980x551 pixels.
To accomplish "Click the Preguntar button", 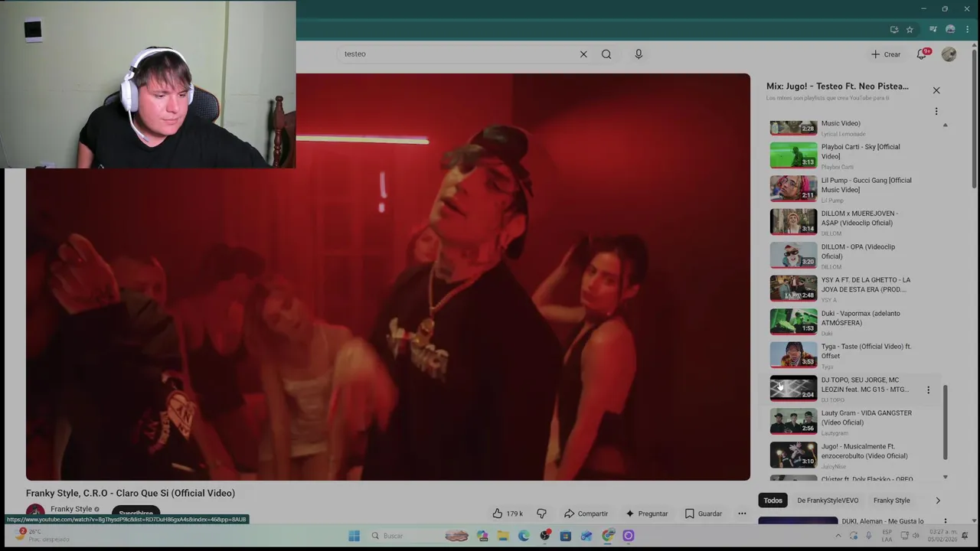I will (x=646, y=514).
